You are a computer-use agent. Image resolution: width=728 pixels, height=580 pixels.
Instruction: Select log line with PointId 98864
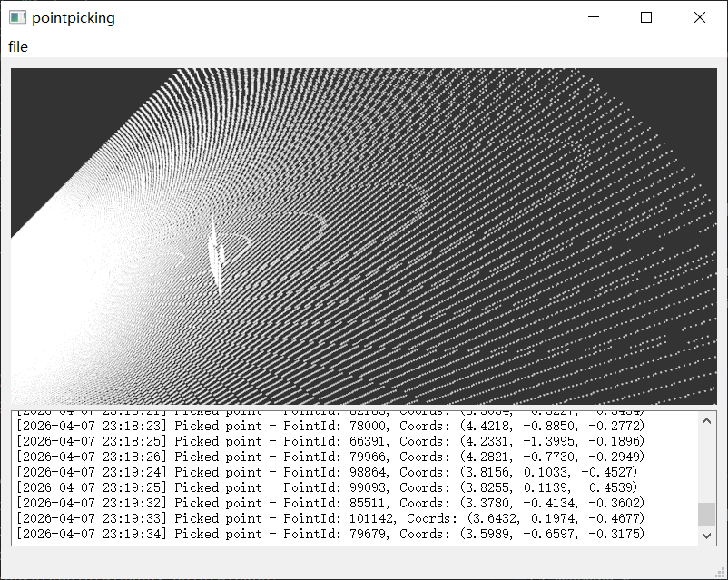tap(327, 472)
